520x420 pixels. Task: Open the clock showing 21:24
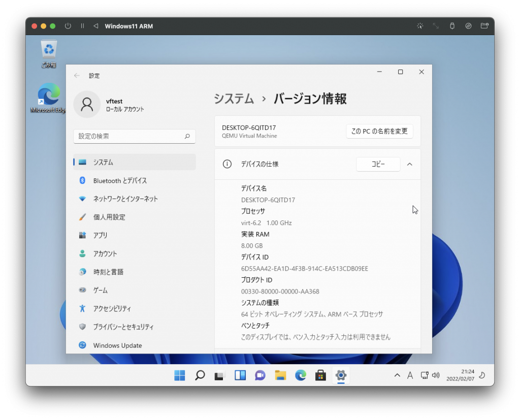pyautogui.click(x=460, y=375)
